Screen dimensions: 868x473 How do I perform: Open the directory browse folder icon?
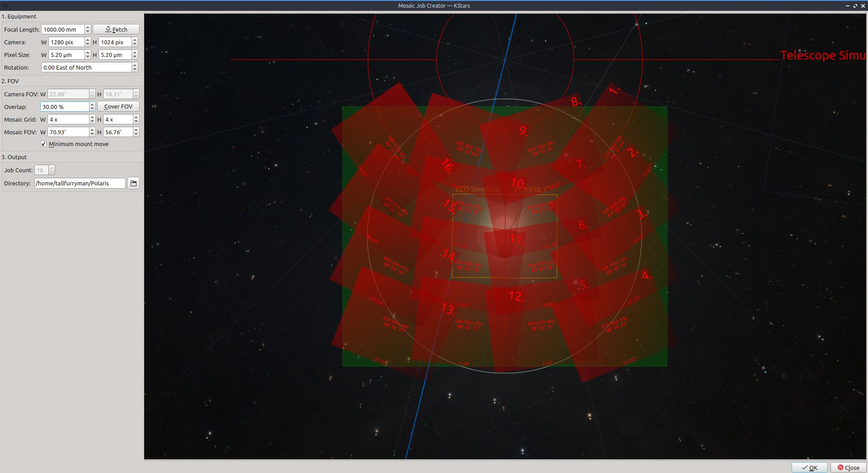tap(133, 183)
